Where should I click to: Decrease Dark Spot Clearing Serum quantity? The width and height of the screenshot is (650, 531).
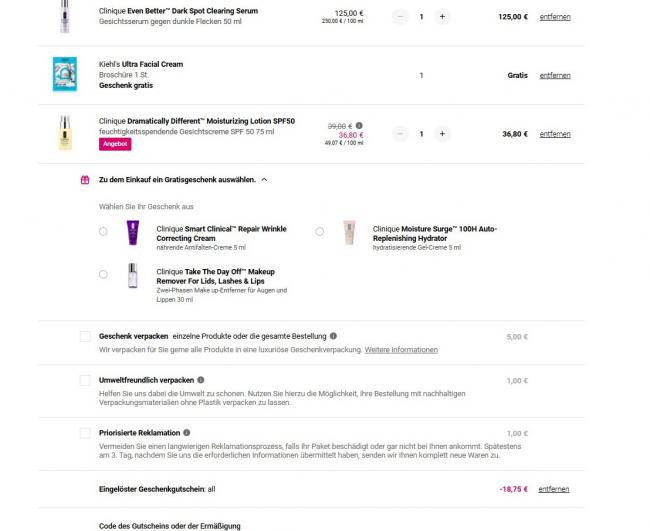click(400, 17)
